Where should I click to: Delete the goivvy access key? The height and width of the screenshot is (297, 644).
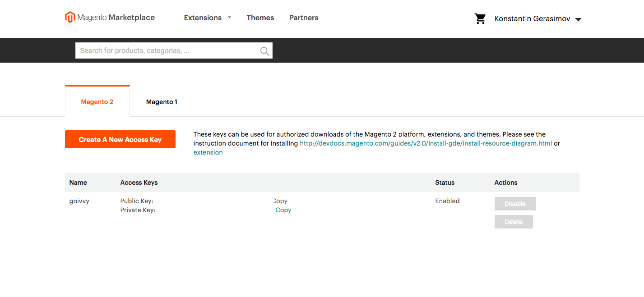click(x=514, y=222)
